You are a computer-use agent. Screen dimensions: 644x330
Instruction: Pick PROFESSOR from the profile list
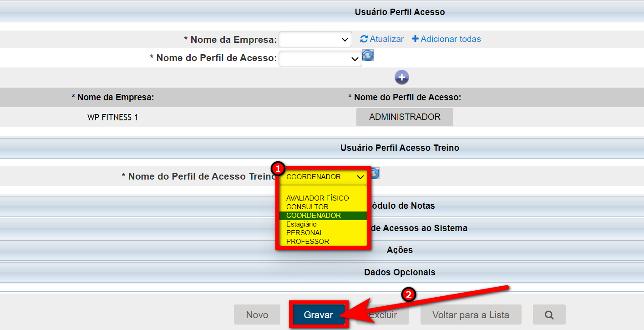pyautogui.click(x=307, y=242)
